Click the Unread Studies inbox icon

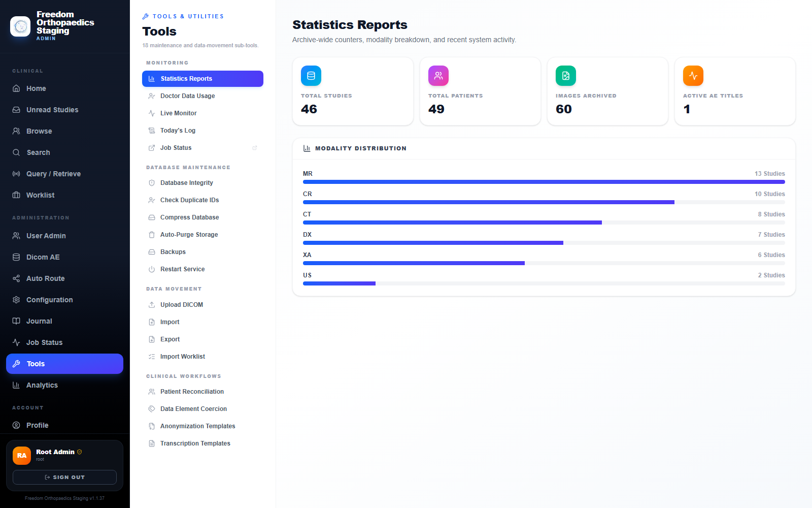click(x=16, y=110)
